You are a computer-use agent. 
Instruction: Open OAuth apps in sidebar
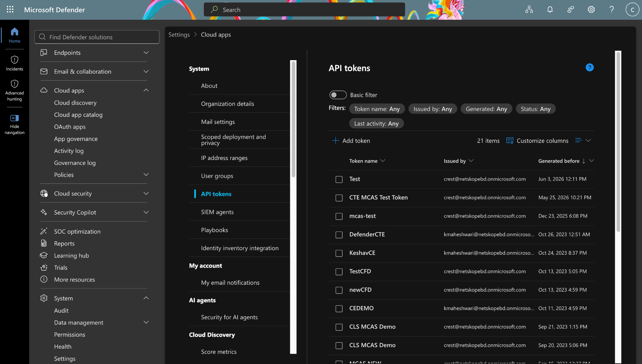70,127
